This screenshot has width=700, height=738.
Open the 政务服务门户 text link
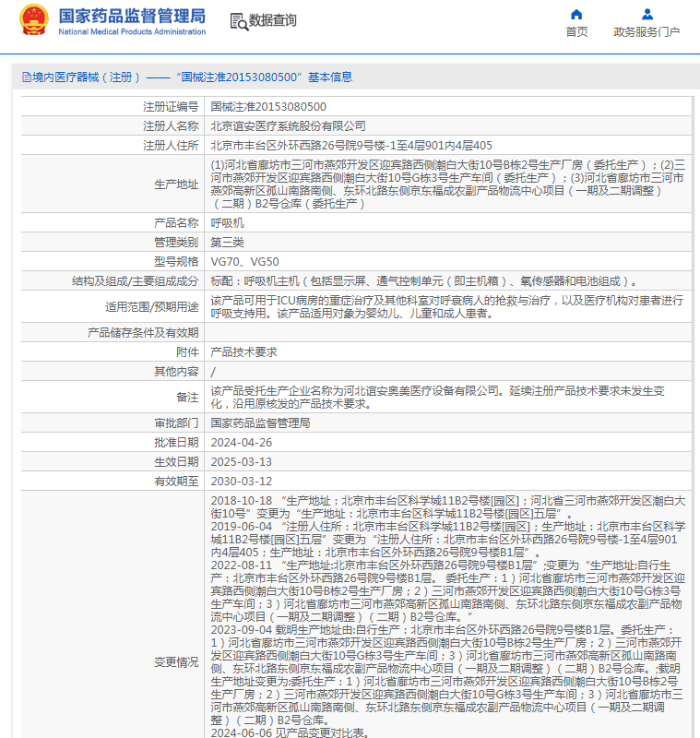[647, 31]
